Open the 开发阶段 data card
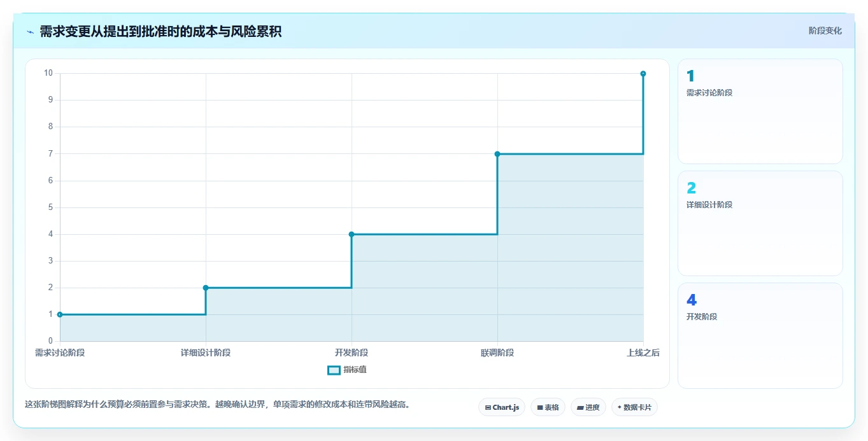The height and width of the screenshot is (441, 868). [760, 335]
